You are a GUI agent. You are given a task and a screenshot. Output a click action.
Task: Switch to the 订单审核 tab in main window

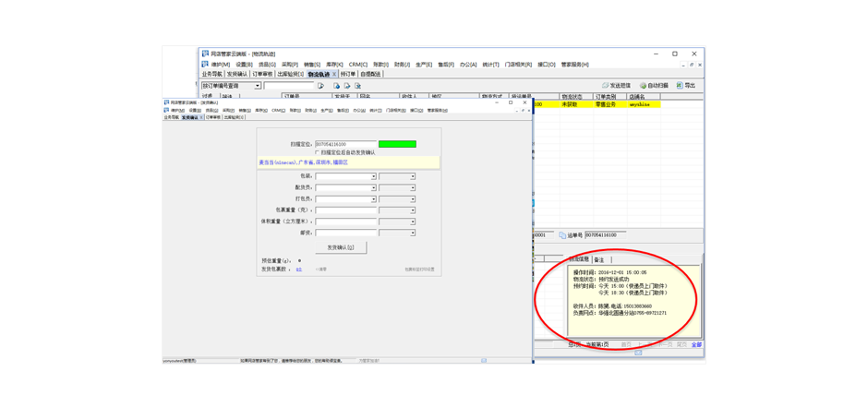[x=263, y=75]
